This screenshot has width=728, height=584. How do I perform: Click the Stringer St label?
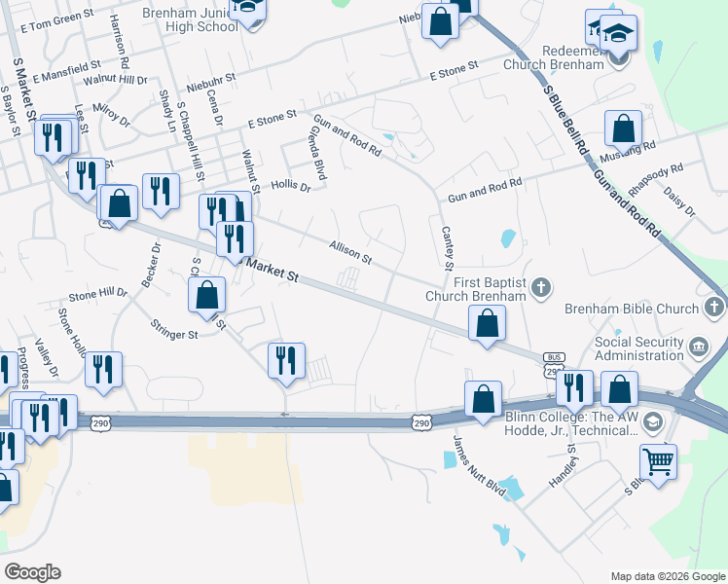click(x=174, y=330)
